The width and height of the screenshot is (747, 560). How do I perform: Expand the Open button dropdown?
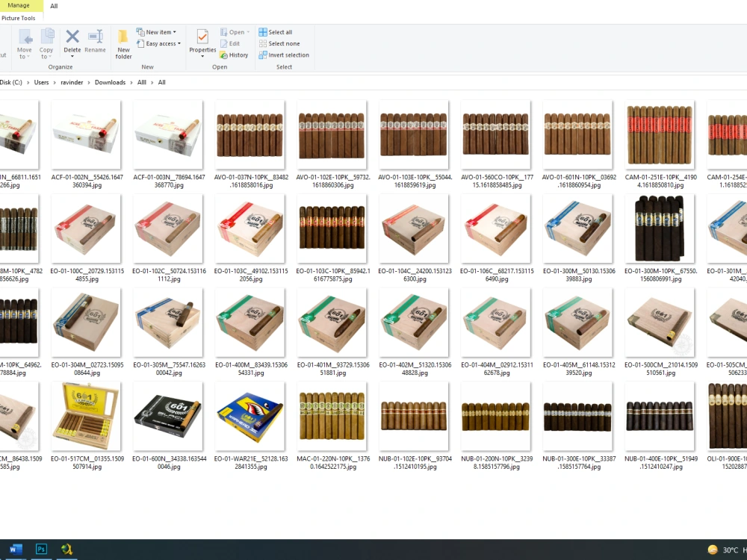(x=248, y=32)
